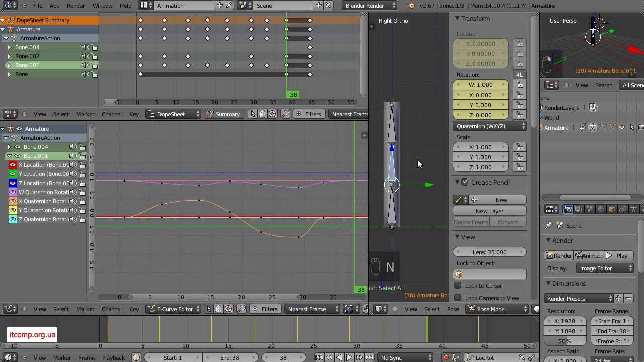Click the F-Curve editor zoom magnifier icon
644x362 pixels.
coord(242,309)
